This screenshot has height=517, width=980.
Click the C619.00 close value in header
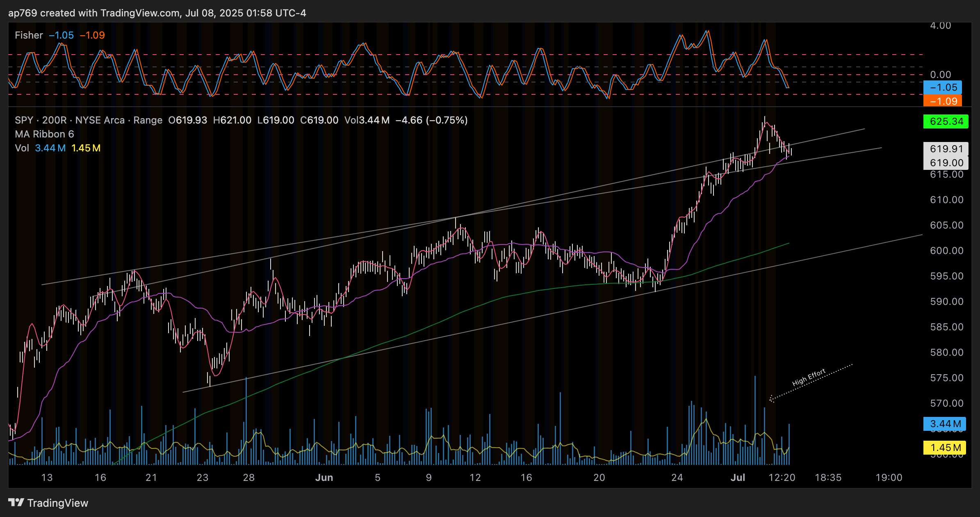coord(319,120)
